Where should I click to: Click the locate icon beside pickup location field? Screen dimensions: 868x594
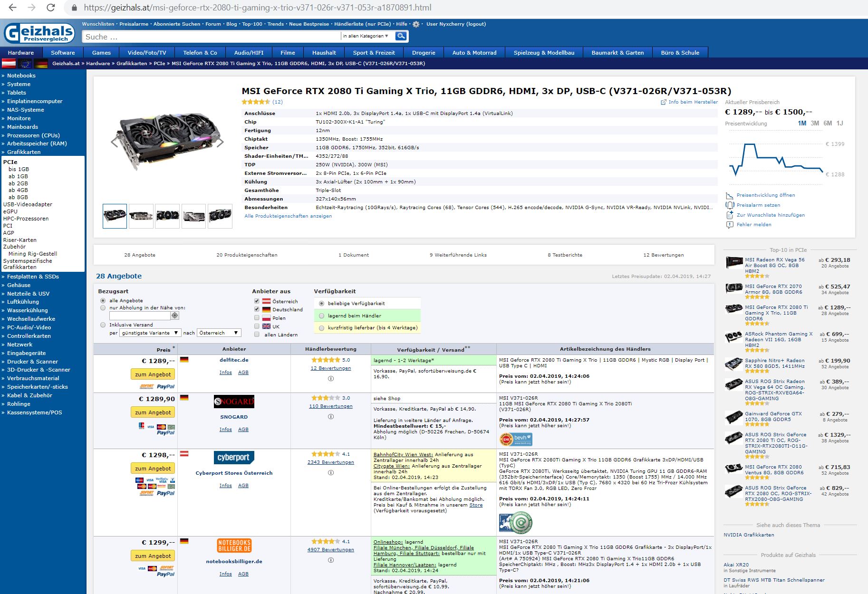click(175, 316)
